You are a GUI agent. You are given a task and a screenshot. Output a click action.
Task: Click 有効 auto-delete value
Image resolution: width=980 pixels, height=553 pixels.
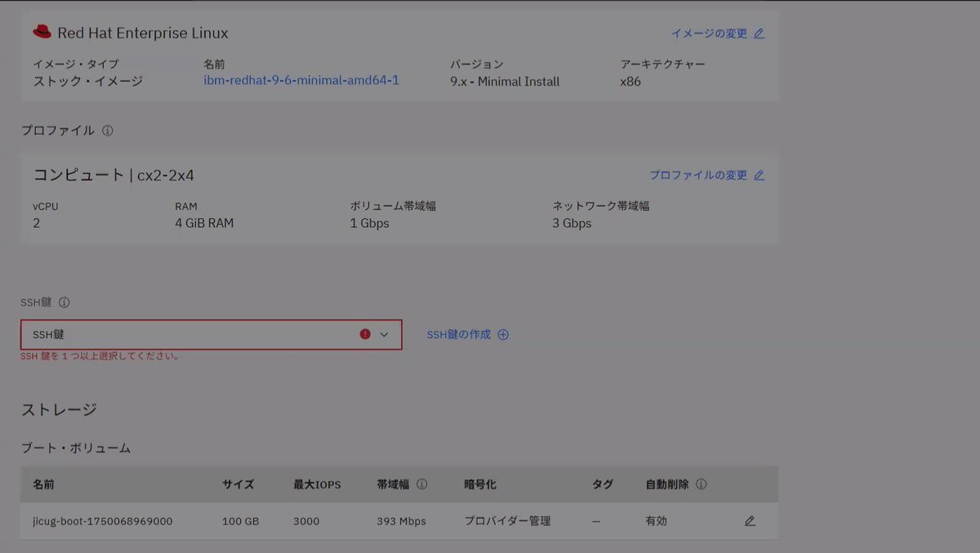click(x=657, y=521)
